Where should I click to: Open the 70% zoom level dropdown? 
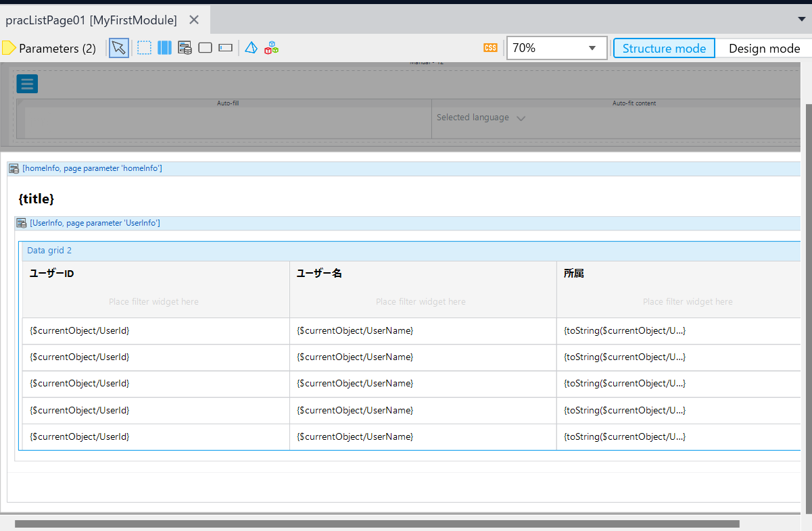point(592,48)
